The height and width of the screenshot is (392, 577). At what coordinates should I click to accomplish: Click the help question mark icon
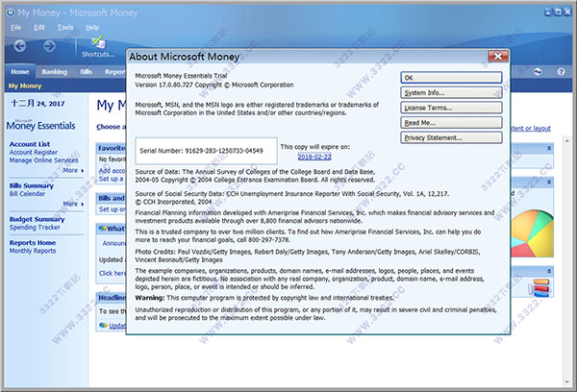559,72
